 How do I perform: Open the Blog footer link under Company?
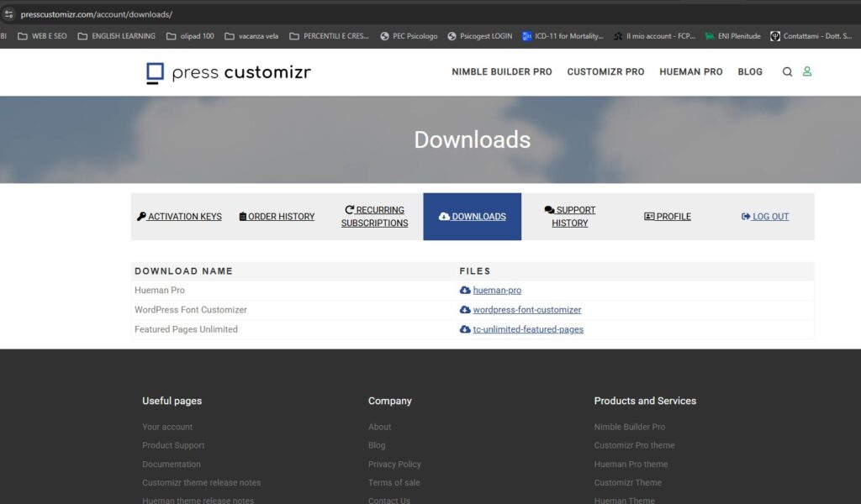tap(377, 445)
